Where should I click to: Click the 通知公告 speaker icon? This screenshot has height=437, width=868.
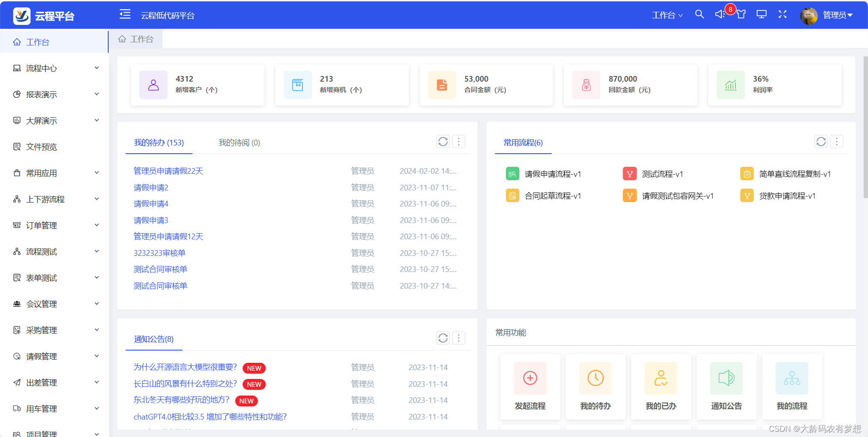point(727,378)
